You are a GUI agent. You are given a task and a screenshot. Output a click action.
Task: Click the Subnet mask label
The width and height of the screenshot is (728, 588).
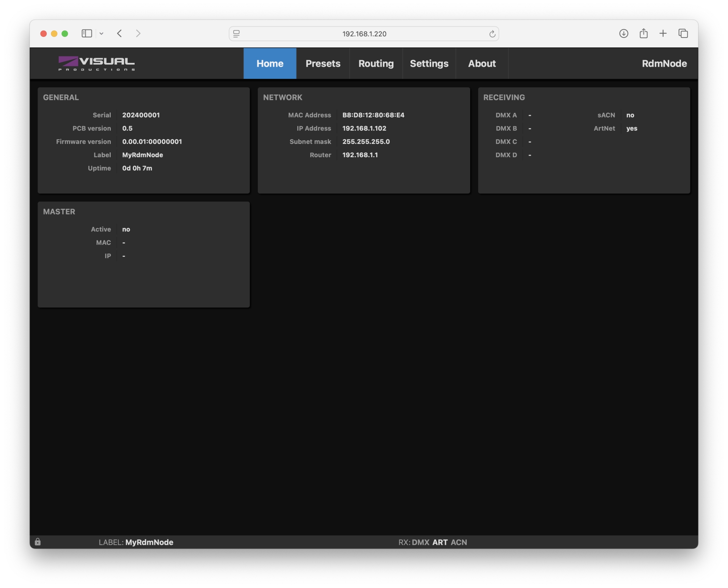[310, 141]
